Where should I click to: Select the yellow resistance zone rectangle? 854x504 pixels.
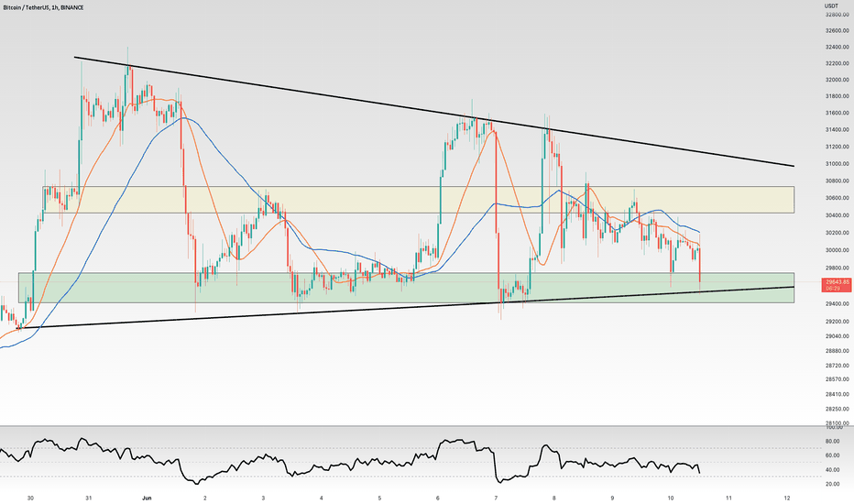coord(418,200)
